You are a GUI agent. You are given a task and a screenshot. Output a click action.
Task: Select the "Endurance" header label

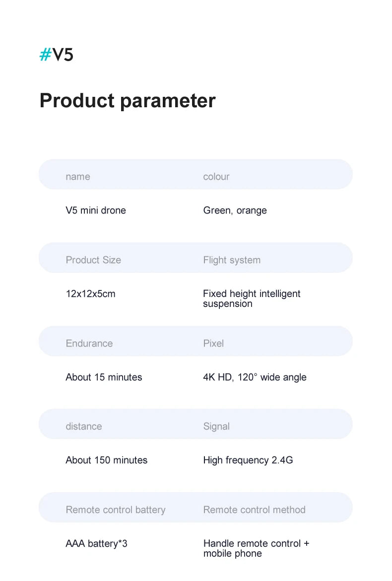point(89,344)
